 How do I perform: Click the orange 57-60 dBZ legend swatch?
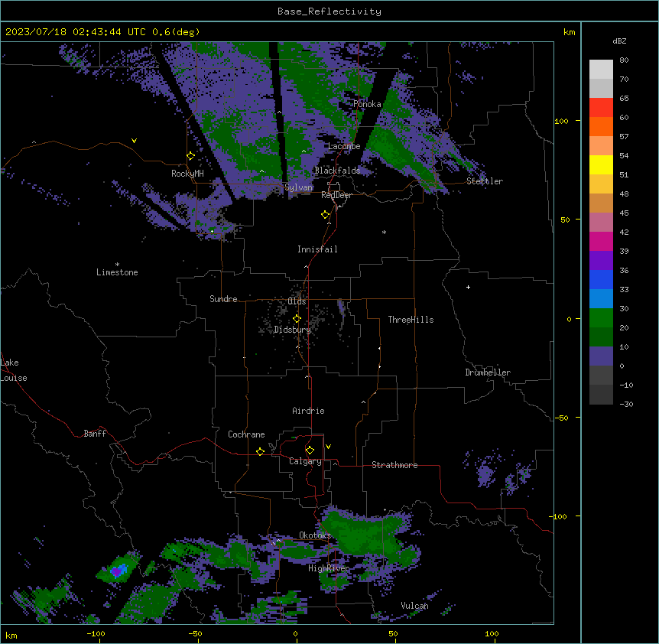tap(601, 126)
